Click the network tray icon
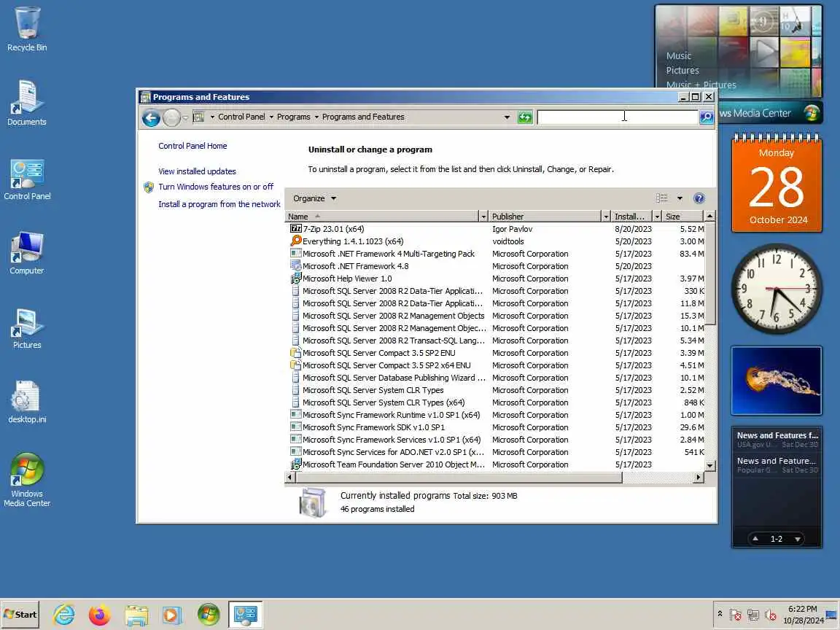Screen dimensions: 840x630 point(752,615)
